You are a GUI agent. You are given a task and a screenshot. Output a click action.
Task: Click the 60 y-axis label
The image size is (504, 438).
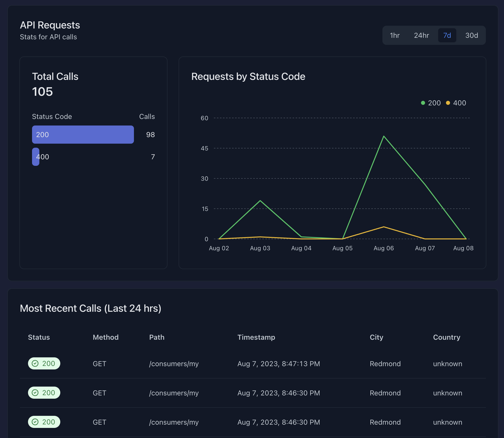(205, 118)
